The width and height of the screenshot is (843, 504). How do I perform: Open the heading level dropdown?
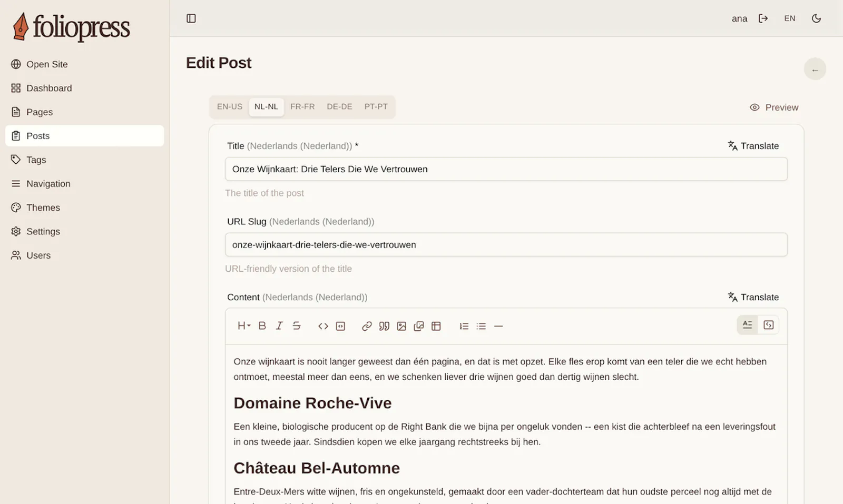coord(244,326)
